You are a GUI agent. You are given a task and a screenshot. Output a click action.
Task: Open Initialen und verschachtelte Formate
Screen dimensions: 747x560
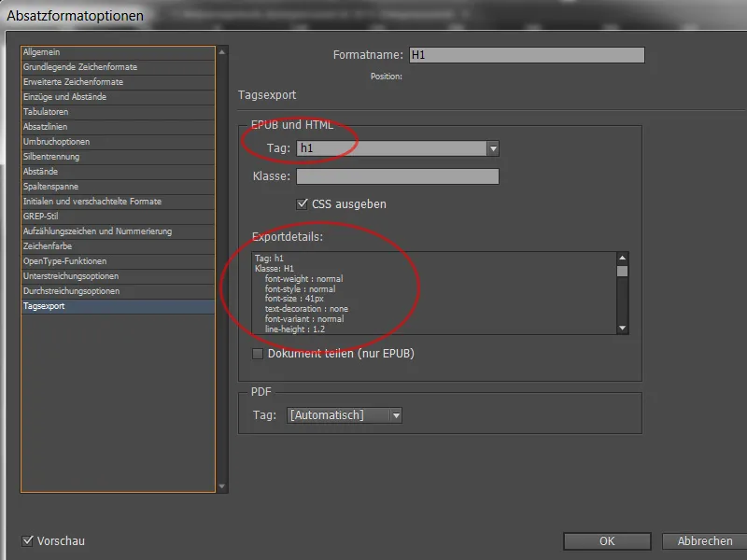(x=119, y=202)
